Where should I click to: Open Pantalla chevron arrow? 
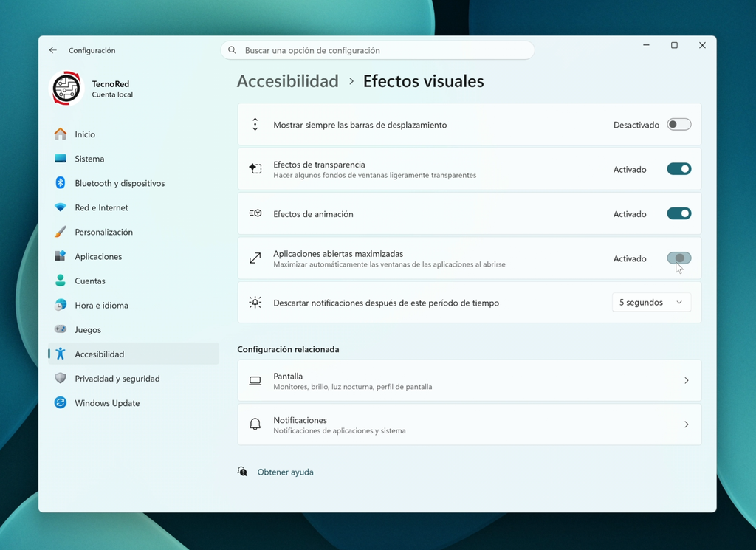[686, 380]
